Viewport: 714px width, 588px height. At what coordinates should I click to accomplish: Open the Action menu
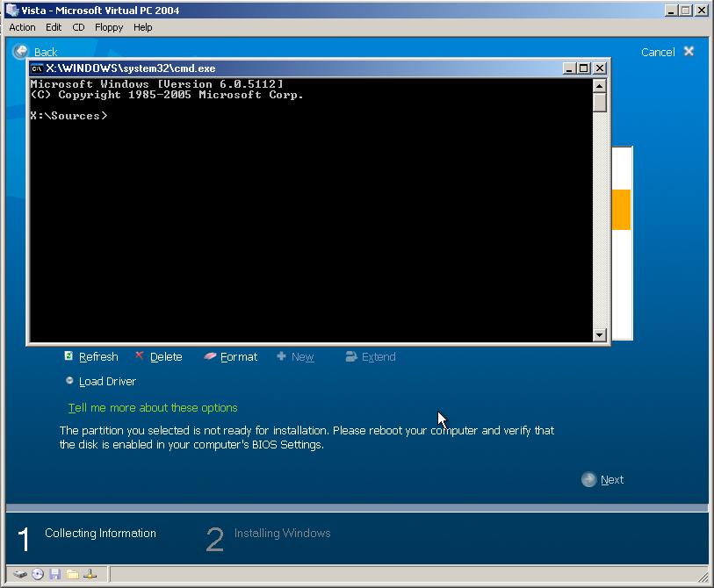pos(22,27)
